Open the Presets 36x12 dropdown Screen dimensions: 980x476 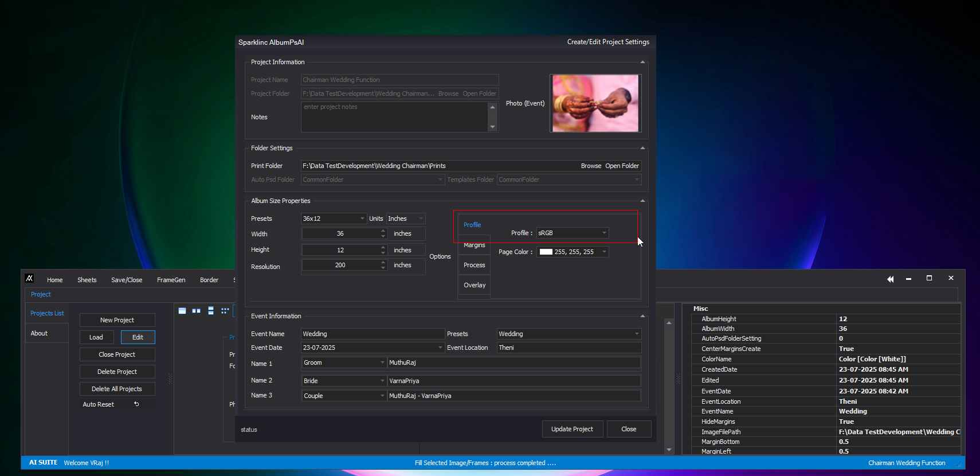(x=362, y=219)
